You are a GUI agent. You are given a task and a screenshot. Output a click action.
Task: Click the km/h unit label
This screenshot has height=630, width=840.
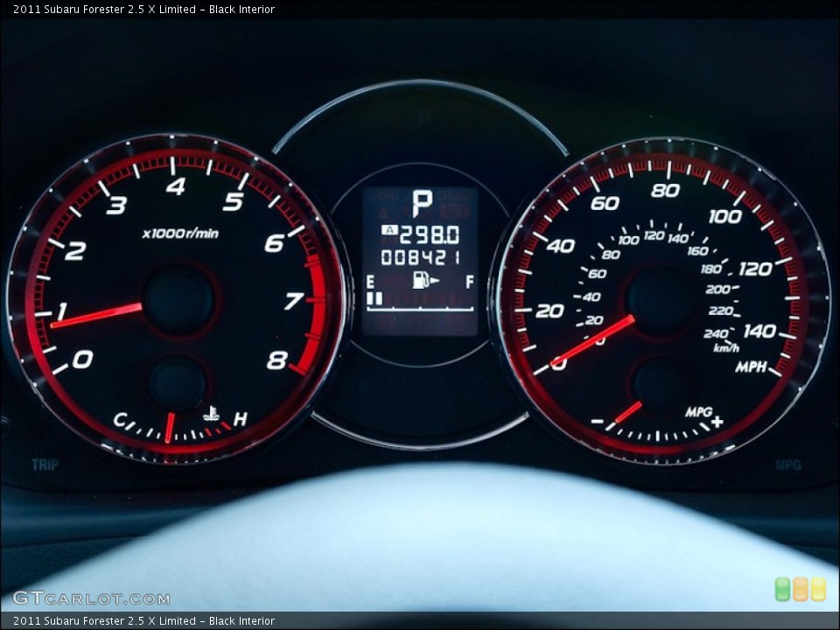[x=726, y=348]
